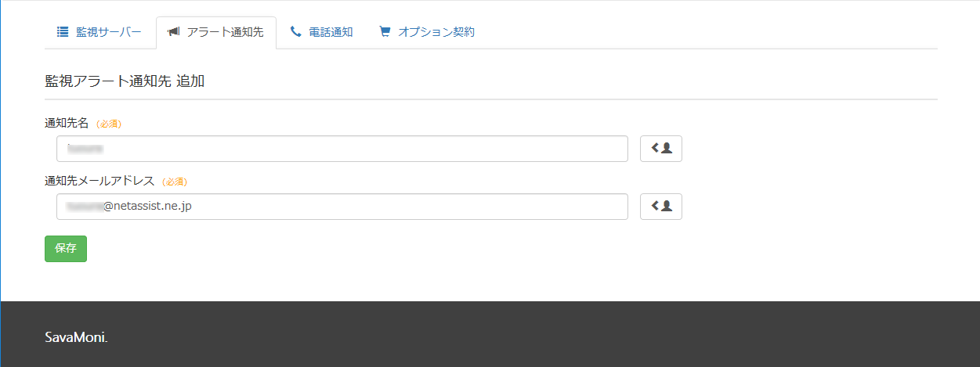Click the 通知先メールアドレス field label
The image size is (980, 367).
[x=99, y=181]
